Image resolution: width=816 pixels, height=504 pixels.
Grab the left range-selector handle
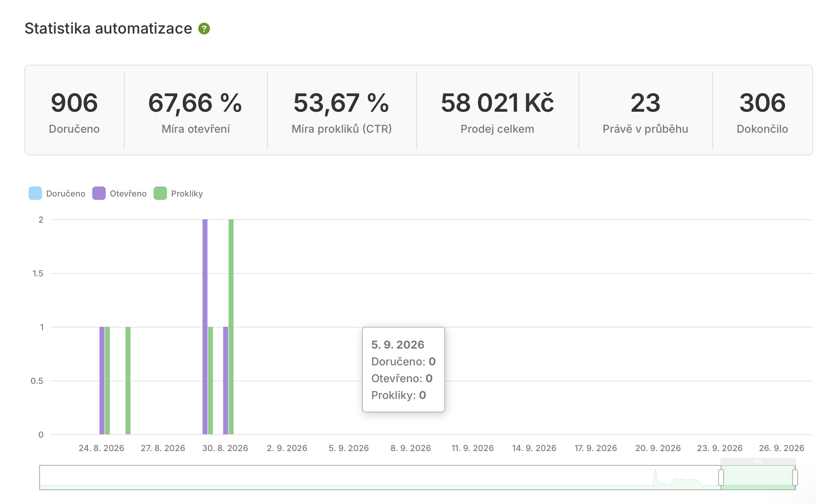[721, 478]
